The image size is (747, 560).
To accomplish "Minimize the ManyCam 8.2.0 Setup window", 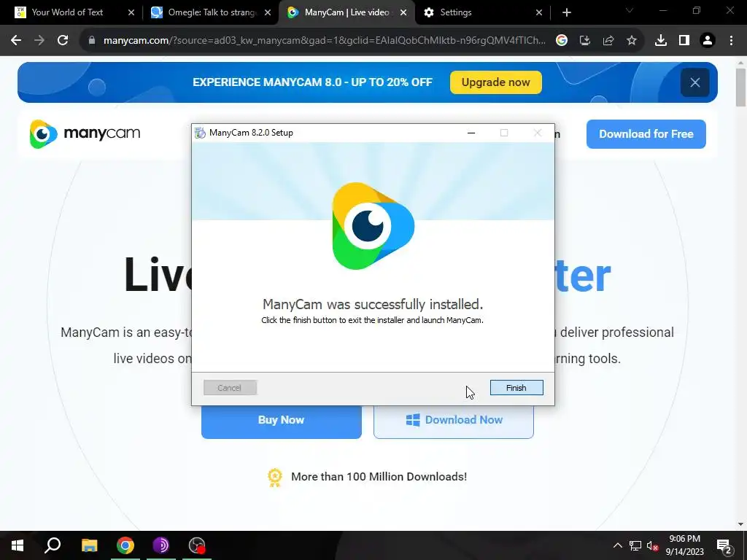I will [x=471, y=133].
